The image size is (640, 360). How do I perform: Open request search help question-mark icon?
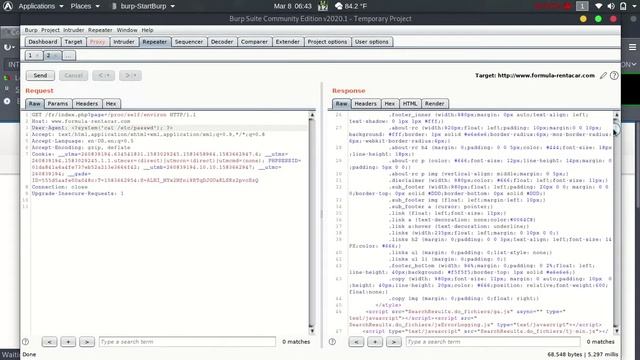[25, 342]
